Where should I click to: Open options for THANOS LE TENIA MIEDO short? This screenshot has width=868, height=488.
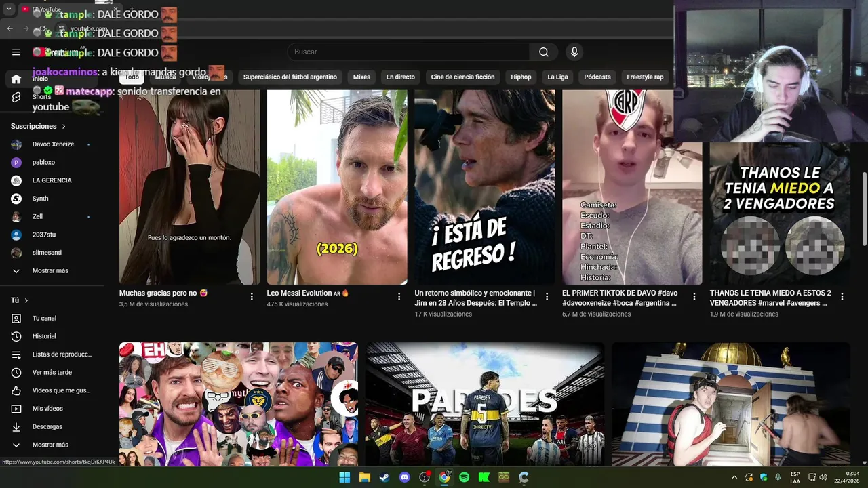(x=842, y=296)
